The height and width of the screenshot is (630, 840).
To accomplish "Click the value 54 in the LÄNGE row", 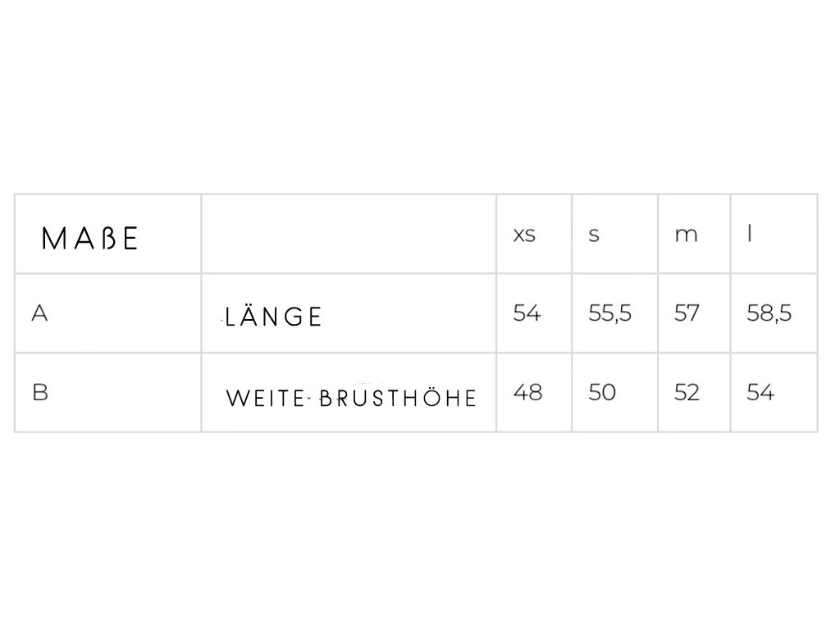I will click(527, 313).
